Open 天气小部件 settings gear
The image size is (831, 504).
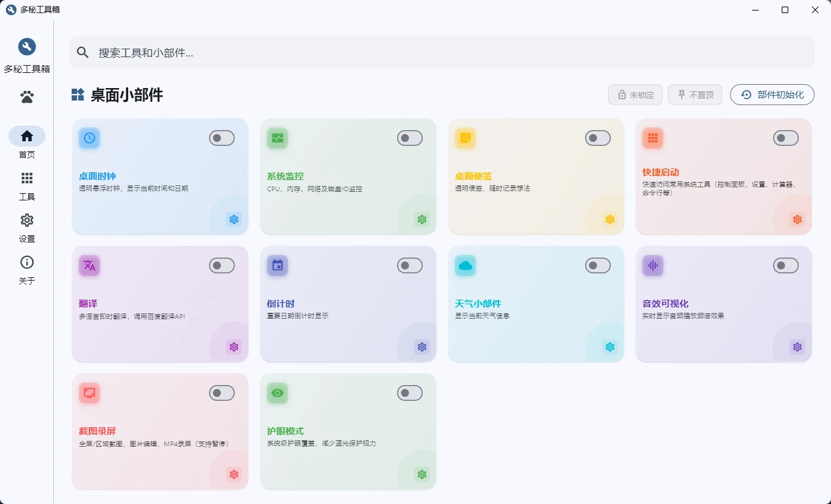(x=610, y=347)
